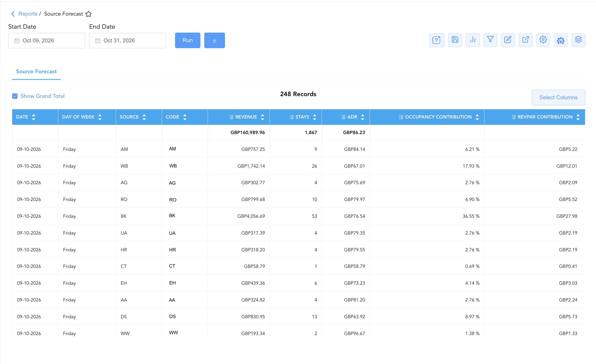Image resolution: width=596 pixels, height=364 pixels.
Task: Click the AM source cell
Action: pos(124,149)
